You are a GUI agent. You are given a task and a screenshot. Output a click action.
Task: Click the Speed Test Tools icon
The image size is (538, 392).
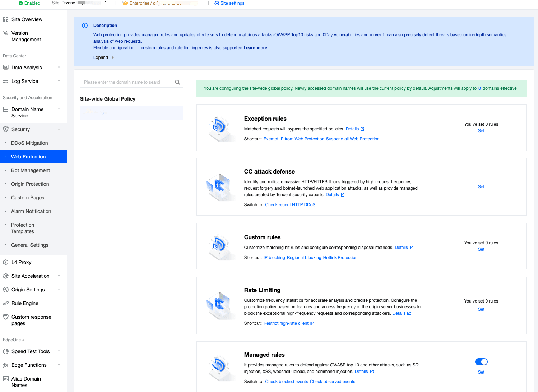point(6,351)
